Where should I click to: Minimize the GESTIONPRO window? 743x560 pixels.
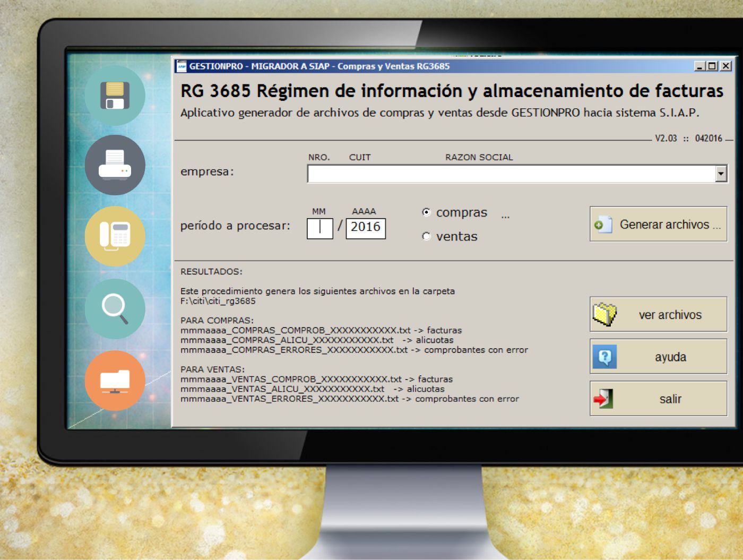(700, 66)
